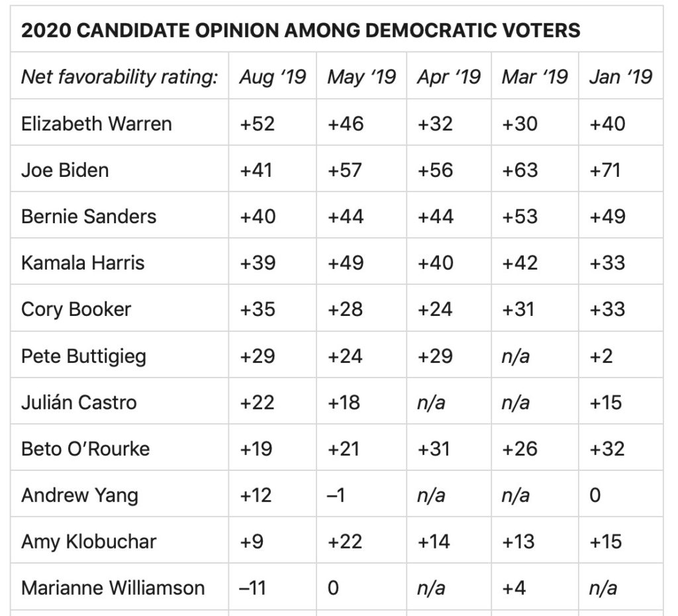Select the Elizabeth Warren row name

[x=97, y=123]
